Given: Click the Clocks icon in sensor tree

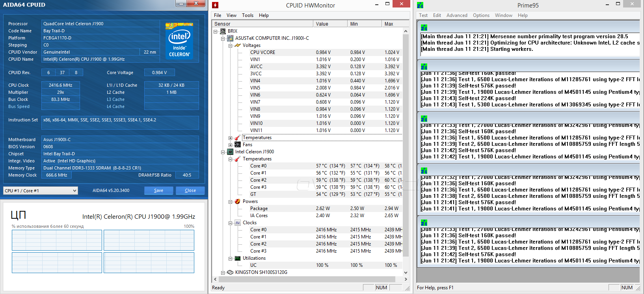Looking at the screenshot, I should pos(238,223).
